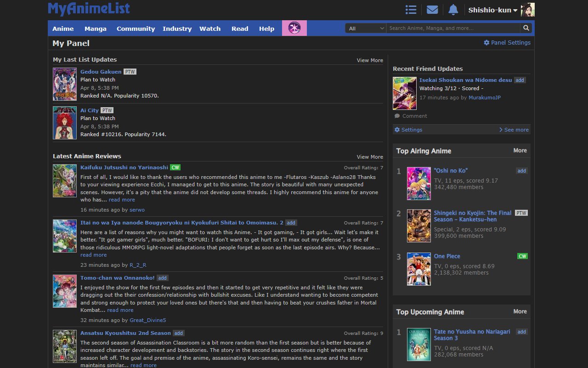Open the messages envelope icon
The width and height of the screenshot is (588, 368).
click(432, 9)
